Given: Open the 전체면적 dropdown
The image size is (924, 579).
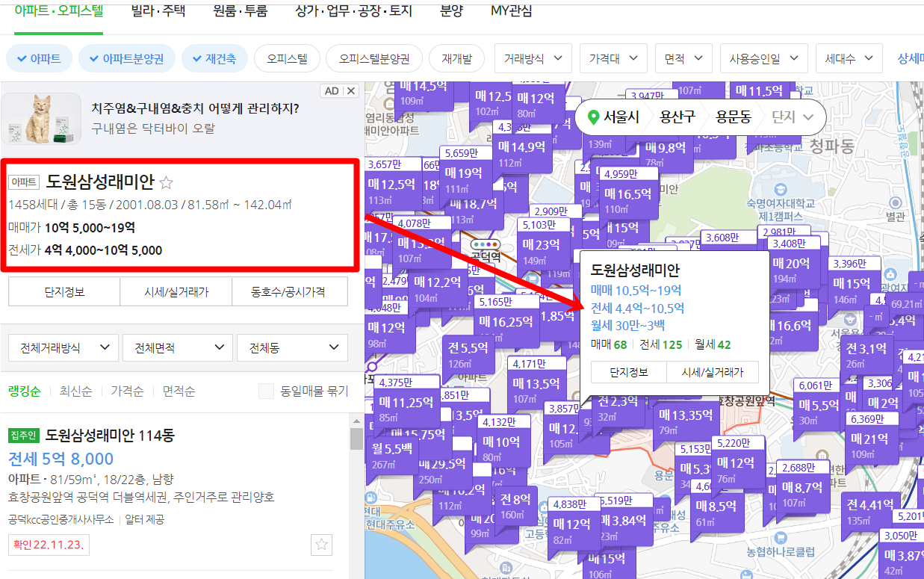Looking at the screenshot, I should tap(176, 347).
